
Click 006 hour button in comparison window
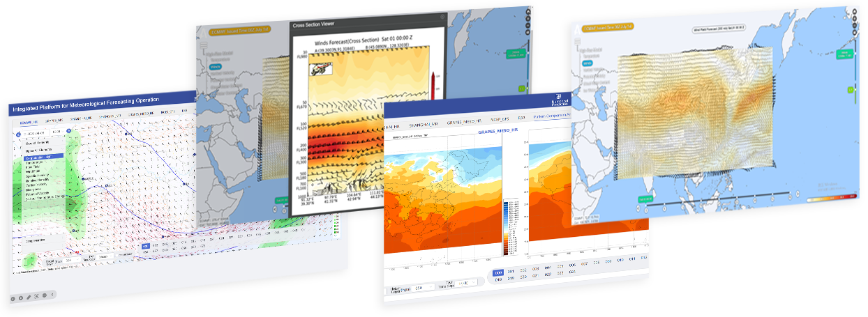pyautogui.click(x=572, y=265)
